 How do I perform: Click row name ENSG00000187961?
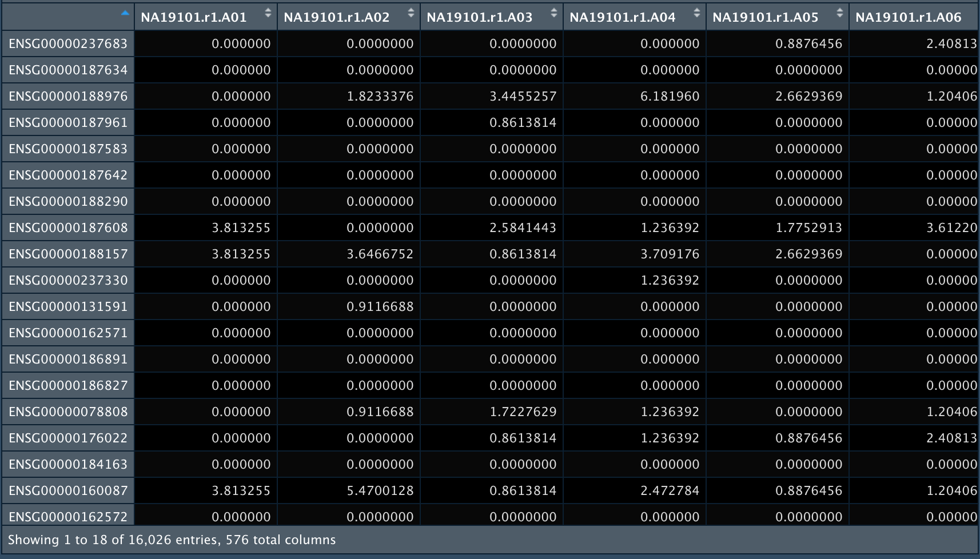click(68, 122)
